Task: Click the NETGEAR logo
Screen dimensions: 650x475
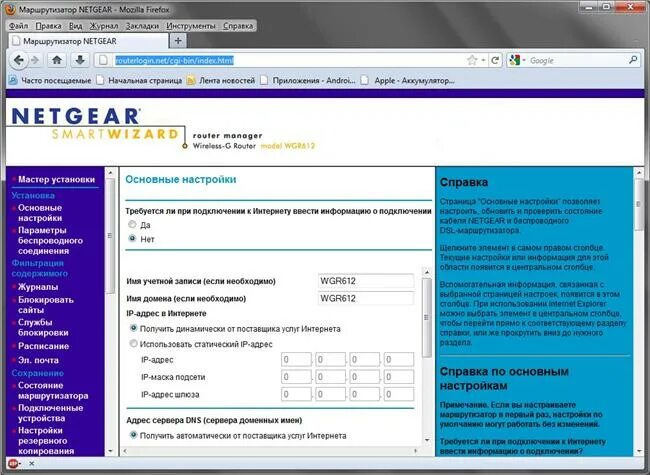Action: [76, 116]
